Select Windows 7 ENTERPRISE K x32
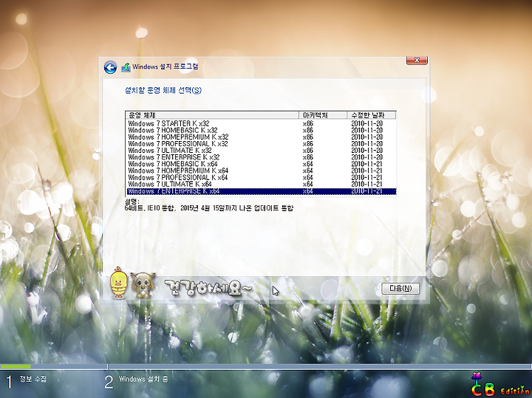The image size is (532, 398). coord(261,157)
